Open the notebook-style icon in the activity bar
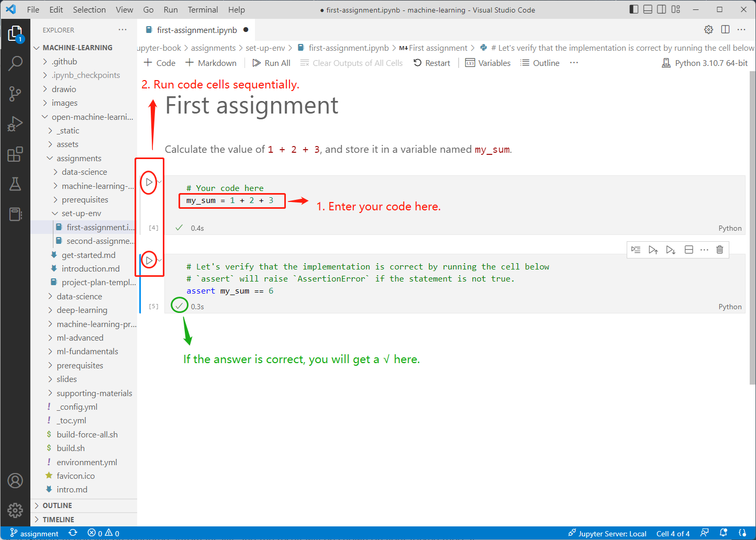 (x=15, y=214)
